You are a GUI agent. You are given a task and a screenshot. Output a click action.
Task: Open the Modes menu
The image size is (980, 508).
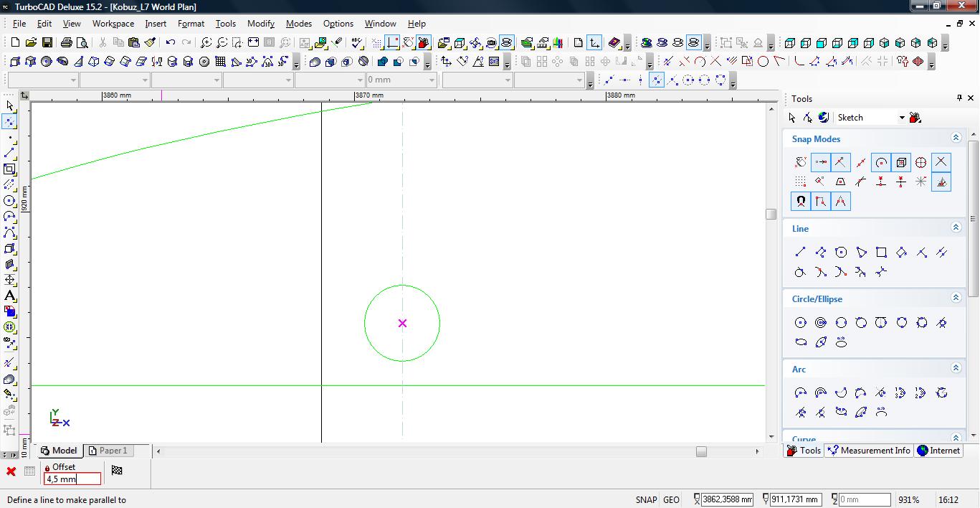(x=298, y=24)
